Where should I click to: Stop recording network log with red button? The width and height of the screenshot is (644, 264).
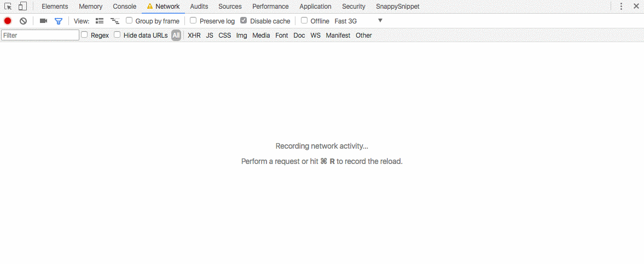(8, 21)
